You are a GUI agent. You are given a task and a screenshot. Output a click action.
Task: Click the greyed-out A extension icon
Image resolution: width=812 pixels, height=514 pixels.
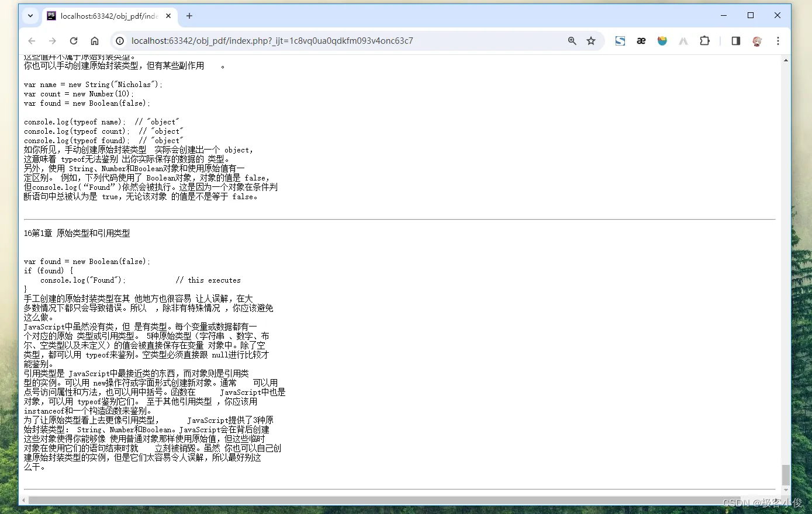(683, 41)
